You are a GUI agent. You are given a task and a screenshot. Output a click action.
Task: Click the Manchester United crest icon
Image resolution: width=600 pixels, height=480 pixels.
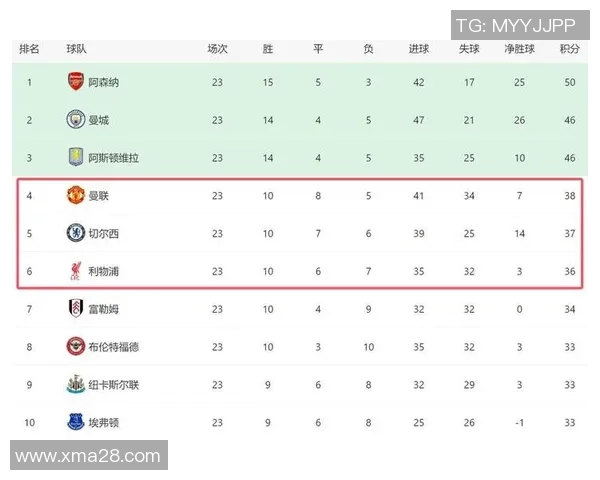tap(76, 195)
